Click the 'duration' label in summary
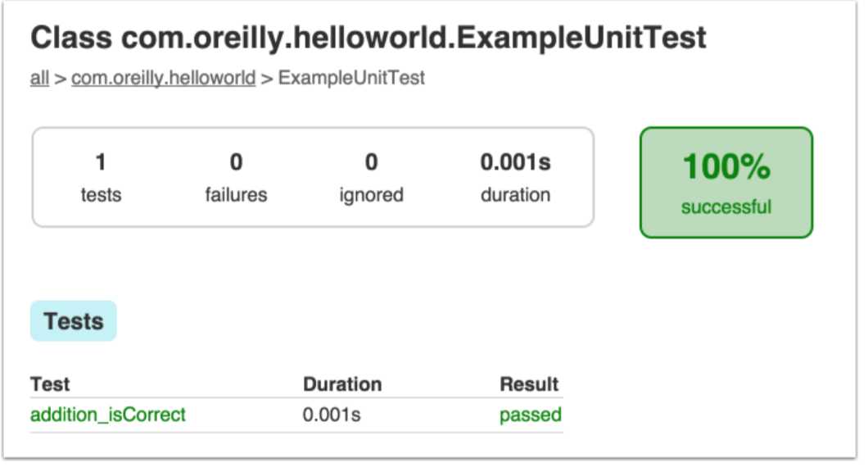 tap(515, 195)
